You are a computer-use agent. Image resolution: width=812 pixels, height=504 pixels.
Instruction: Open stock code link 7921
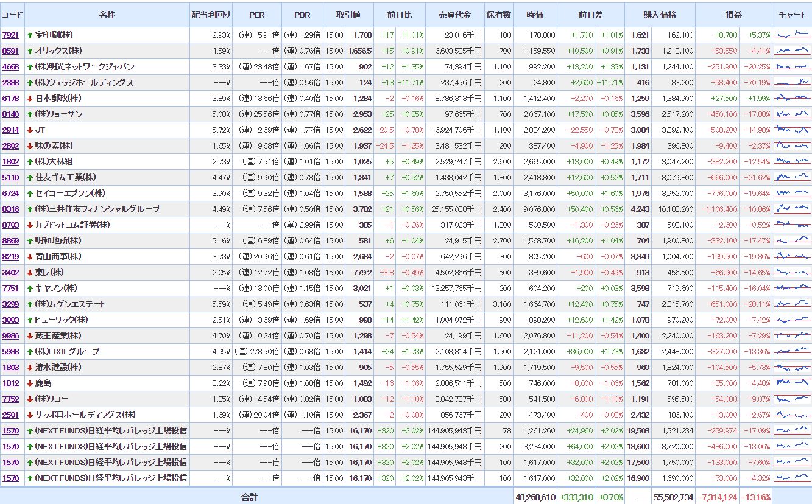(x=10, y=35)
